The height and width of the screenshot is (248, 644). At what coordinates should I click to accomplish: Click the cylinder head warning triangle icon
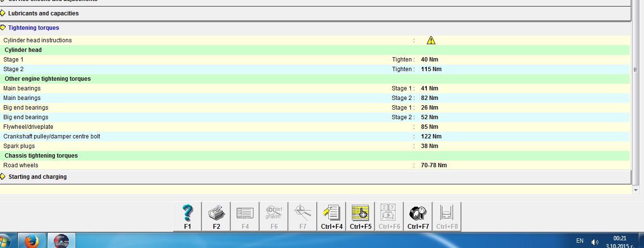[431, 40]
